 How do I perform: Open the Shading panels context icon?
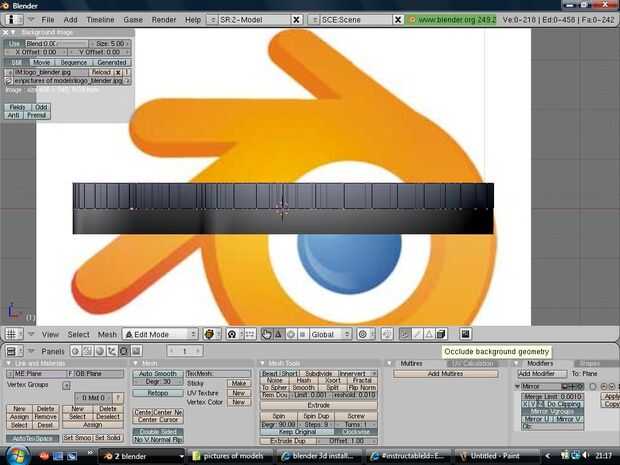point(100,351)
